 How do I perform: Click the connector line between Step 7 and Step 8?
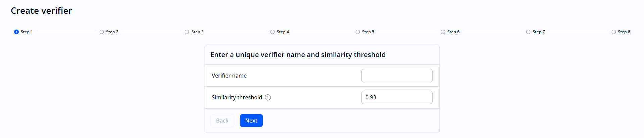click(x=578, y=32)
